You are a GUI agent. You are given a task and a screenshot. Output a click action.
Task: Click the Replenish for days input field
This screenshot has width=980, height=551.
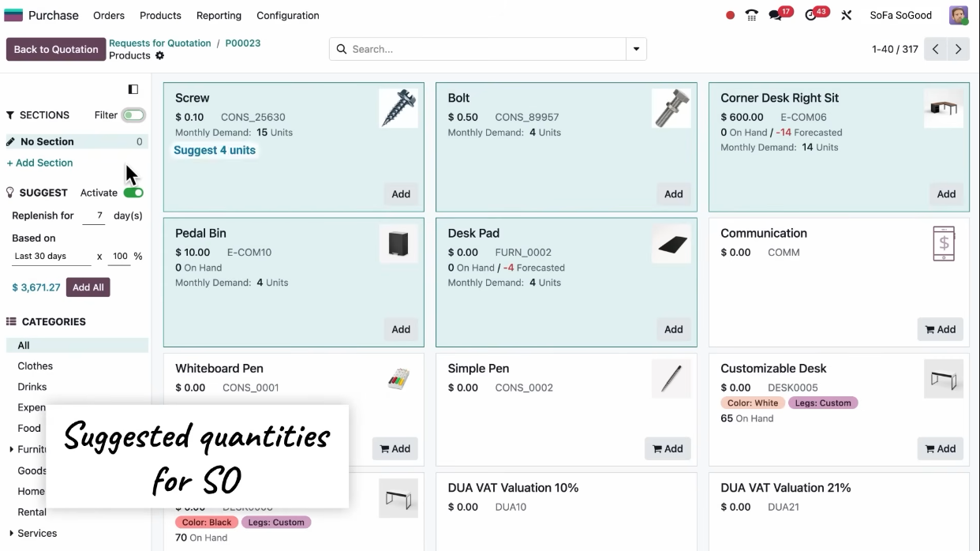[95, 216]
